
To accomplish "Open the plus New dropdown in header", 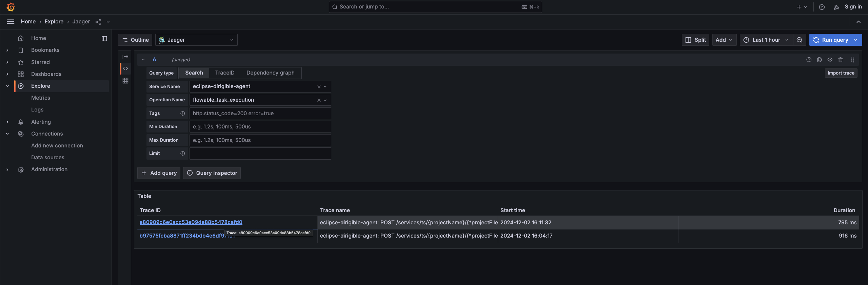I will [x=802, y=7].
